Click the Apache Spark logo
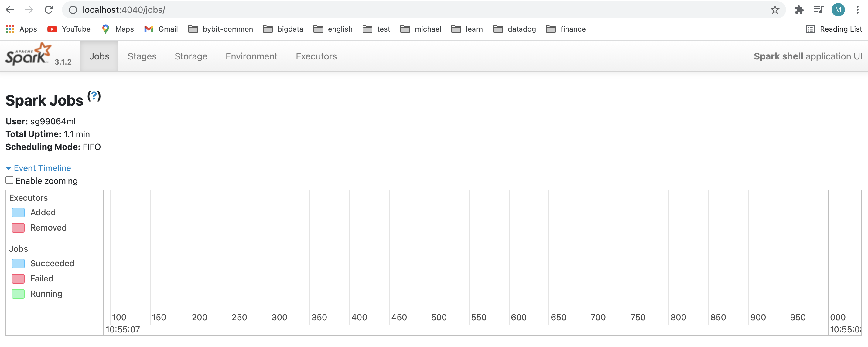Screen dimensions: 868x347 coord(28,55)
